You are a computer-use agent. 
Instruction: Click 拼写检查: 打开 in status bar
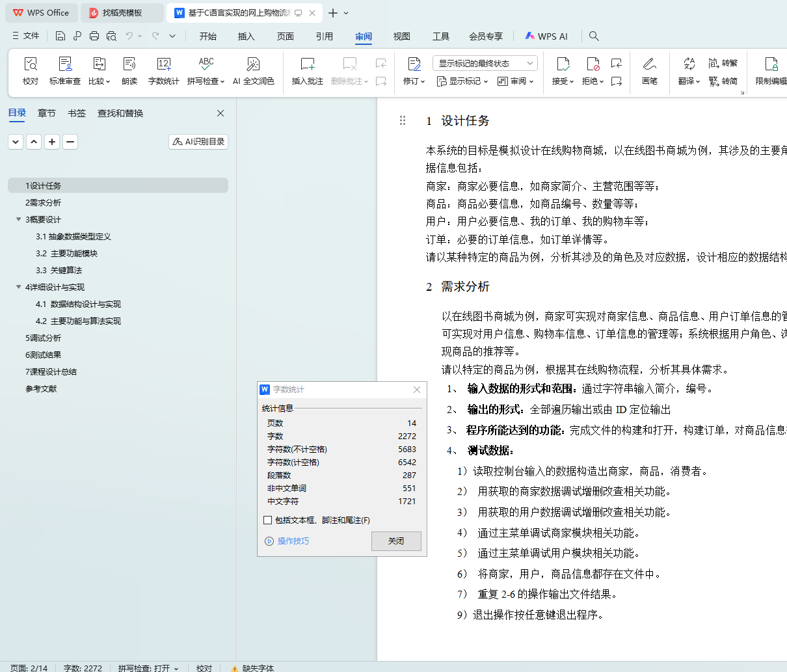(148, 667)
